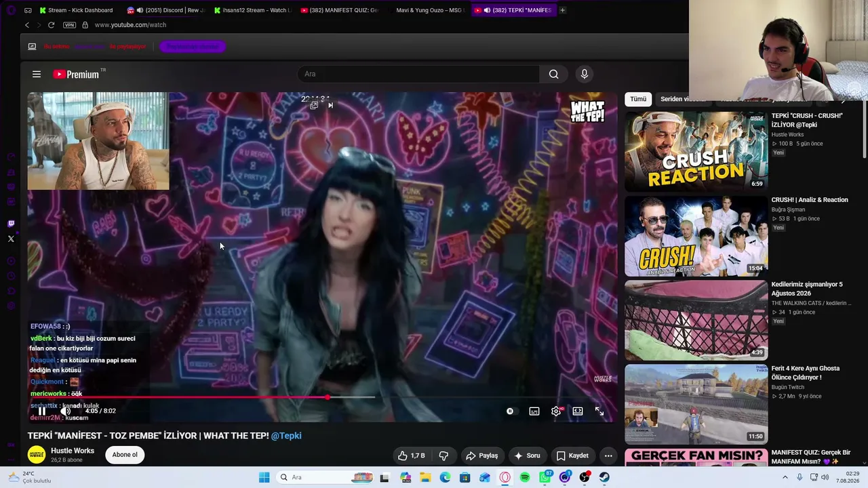868x488 pixels.
Task: Mute the video with the speaker icon
Action: (x=65, y=411)
